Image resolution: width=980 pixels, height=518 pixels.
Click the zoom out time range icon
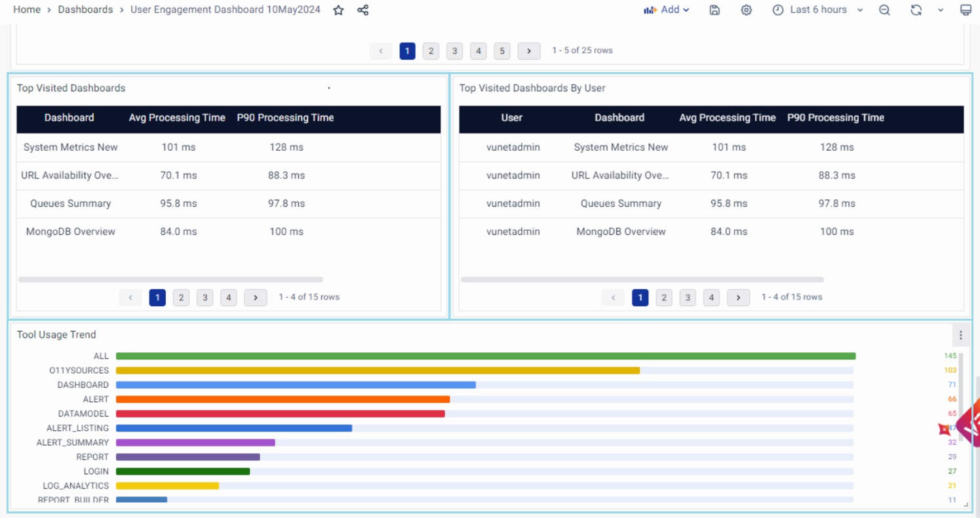coord(884,10)
